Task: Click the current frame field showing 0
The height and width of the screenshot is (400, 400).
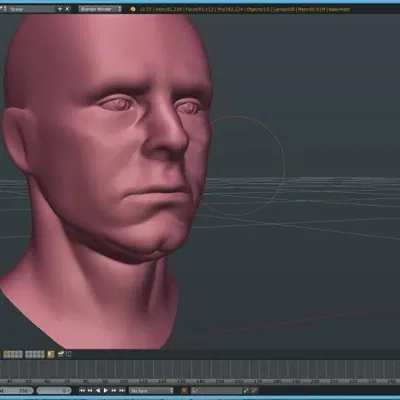Action: click(x=54, y=390)
